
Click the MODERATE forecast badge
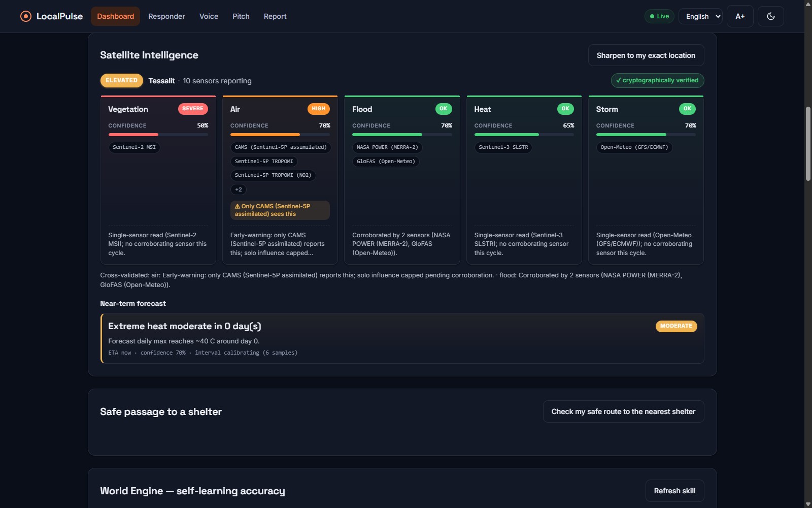tap(676, 326)
